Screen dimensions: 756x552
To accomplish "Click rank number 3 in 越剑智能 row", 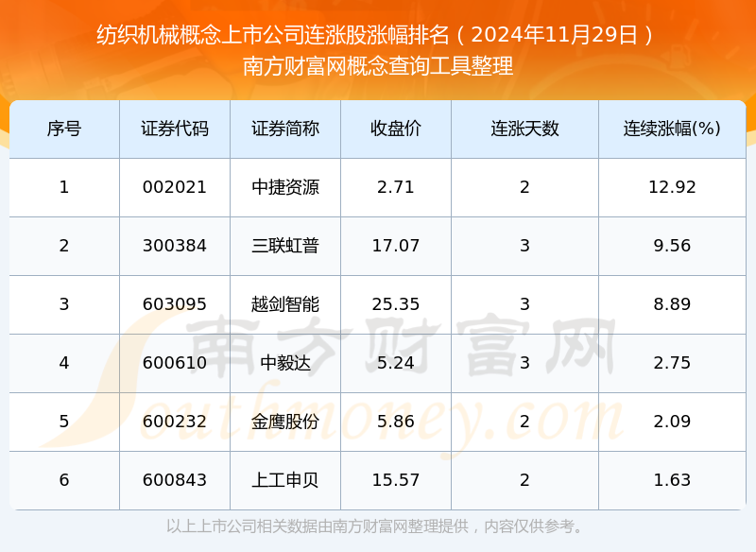I will 64,304.
